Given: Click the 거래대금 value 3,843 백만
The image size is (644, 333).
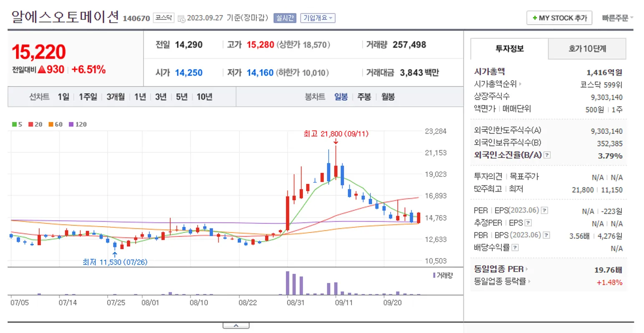Looking at the screenshot, I should tap(419, 73).
